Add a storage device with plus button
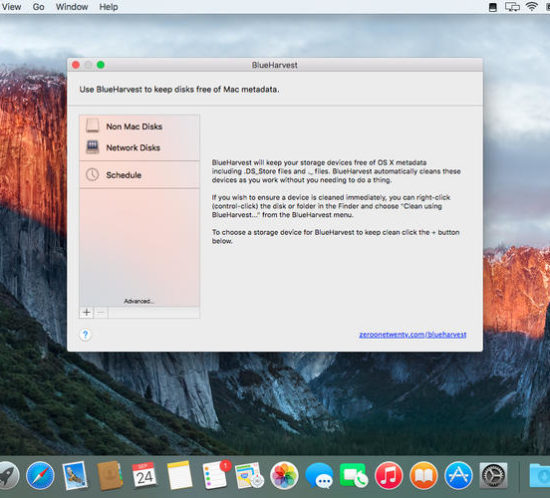 tap(87, 312)
